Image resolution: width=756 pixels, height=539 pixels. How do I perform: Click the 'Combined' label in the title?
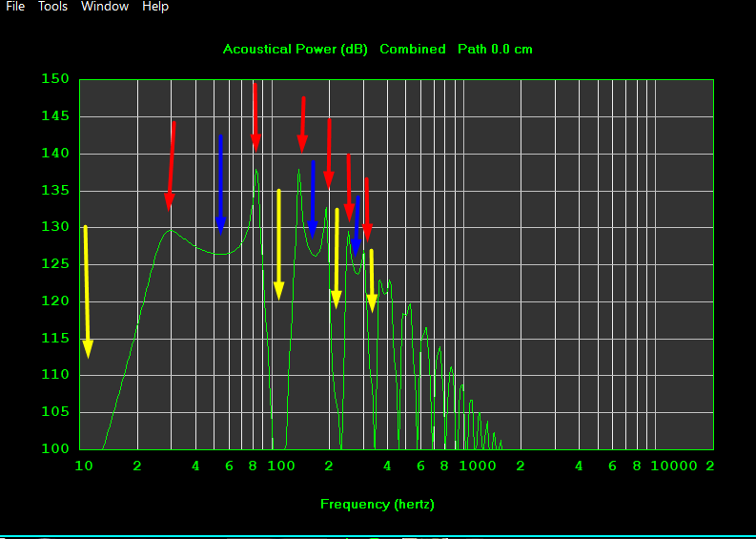point(412,50)
